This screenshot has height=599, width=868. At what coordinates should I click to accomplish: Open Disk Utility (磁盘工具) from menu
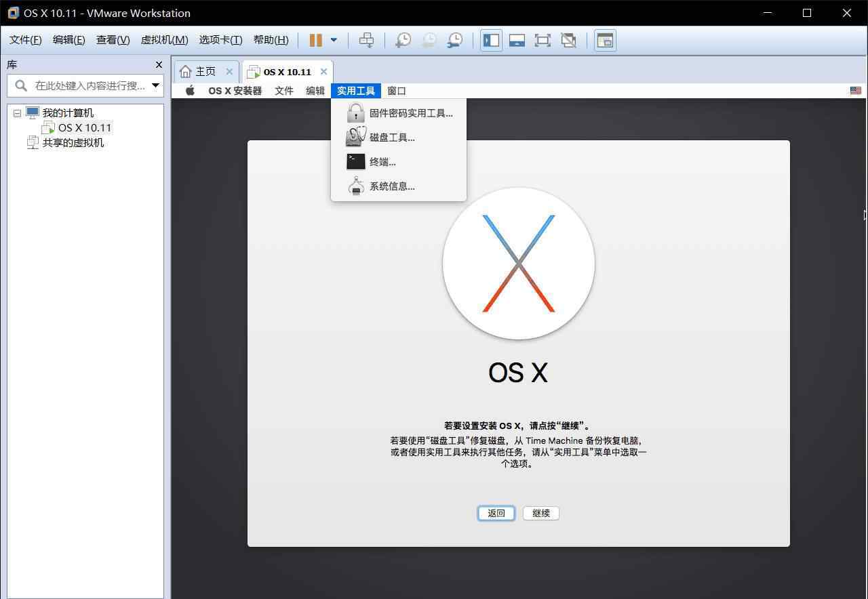(x=392, y=138)
